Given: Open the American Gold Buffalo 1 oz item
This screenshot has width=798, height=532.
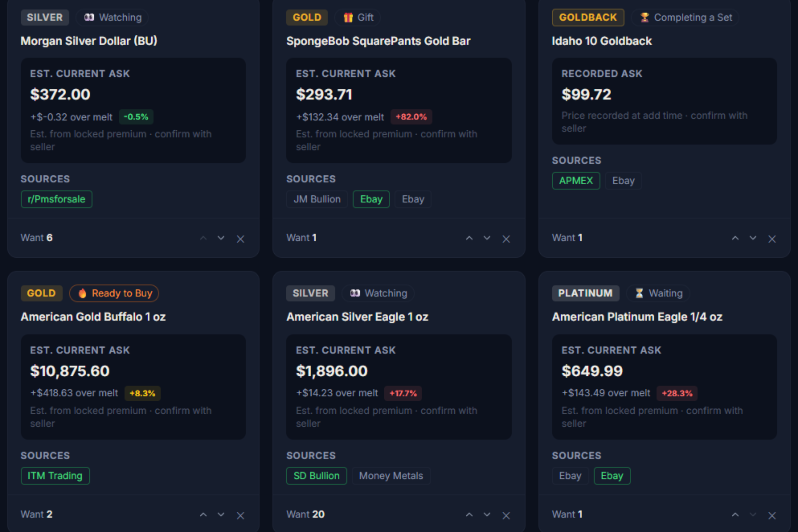Looking at the screenshot, I should [93, 317].
